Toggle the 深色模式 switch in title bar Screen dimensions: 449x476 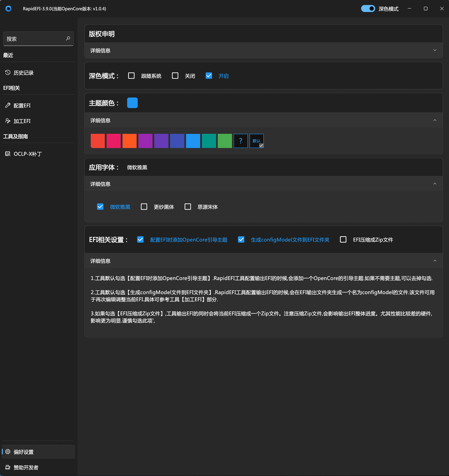click(x=368, y=9)
